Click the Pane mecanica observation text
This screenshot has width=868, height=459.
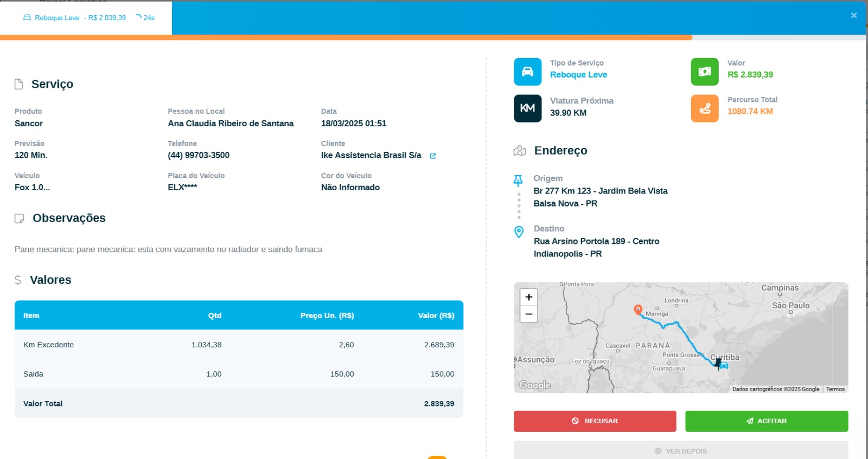[168, 249]
